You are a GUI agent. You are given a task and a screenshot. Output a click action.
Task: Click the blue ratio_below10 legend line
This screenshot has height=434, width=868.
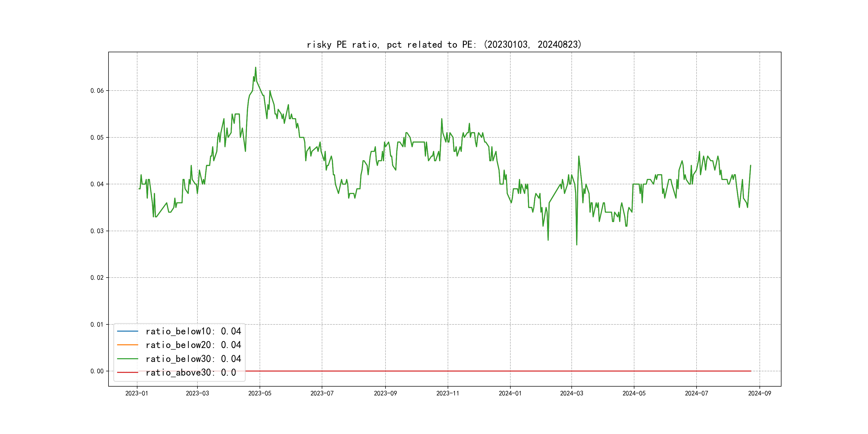click(x=127, y=331)
